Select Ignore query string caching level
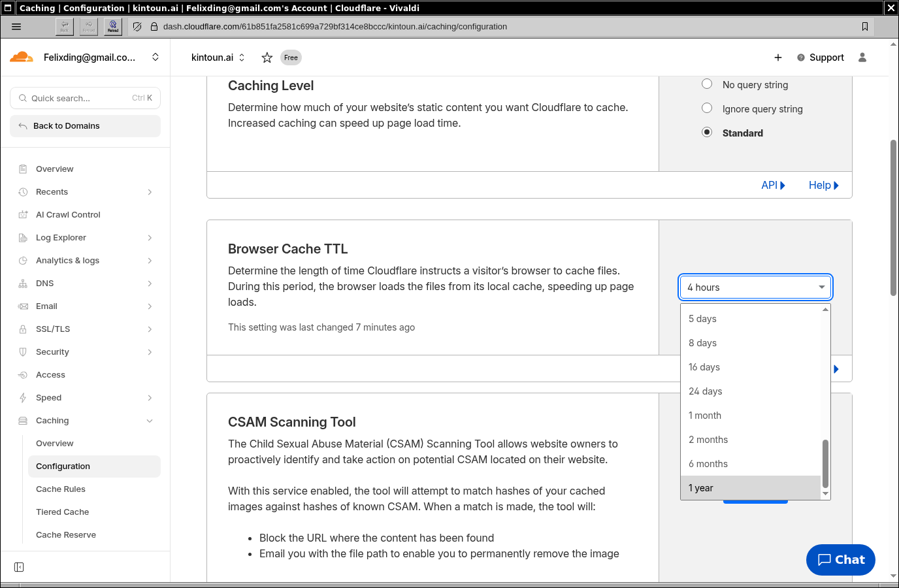Screen dimensions: 899x588 (706, 108)
